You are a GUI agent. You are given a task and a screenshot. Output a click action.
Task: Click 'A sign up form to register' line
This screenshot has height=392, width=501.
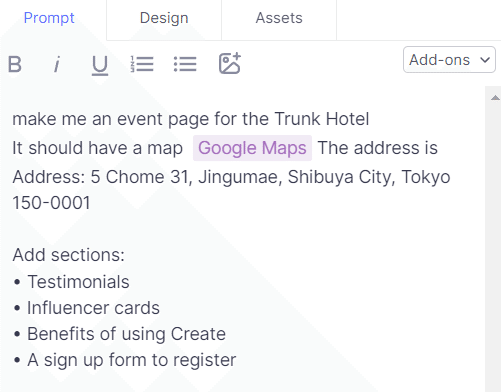[132, 360]
